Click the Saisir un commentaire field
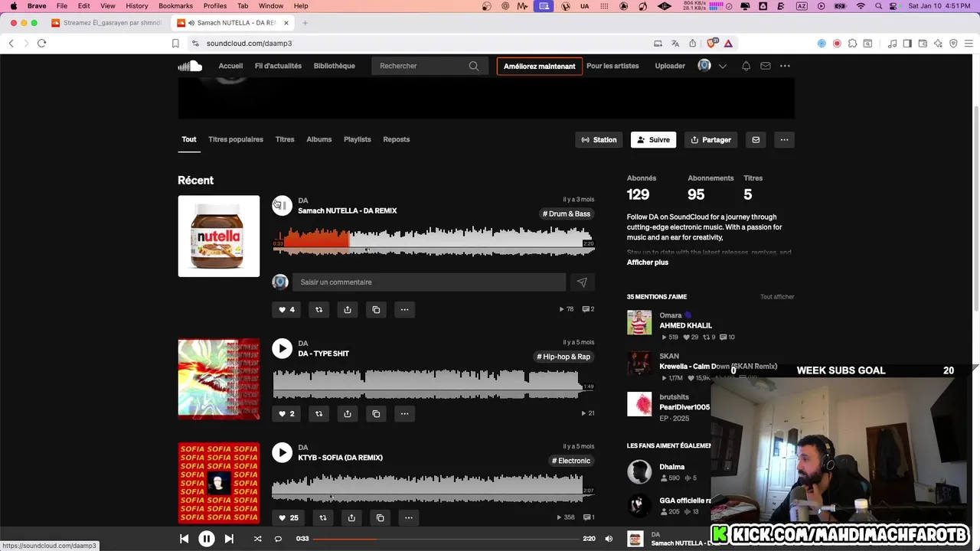The image size is (980, 551). point(430,282)
